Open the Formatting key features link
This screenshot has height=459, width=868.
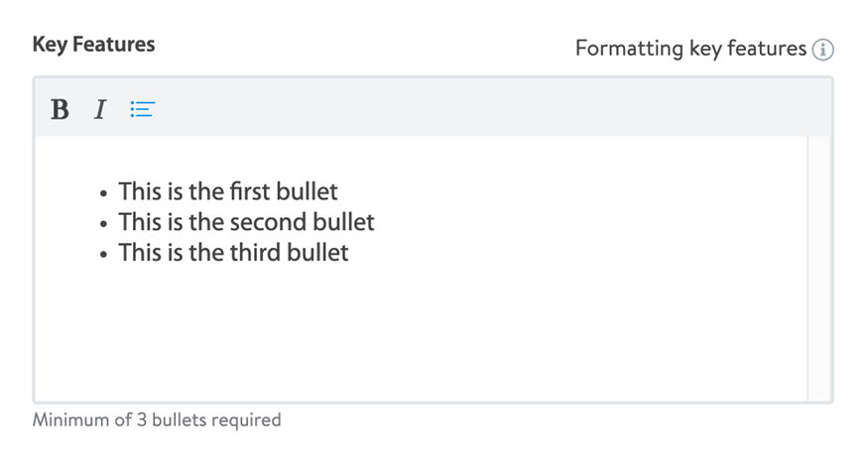coord(690,49)
